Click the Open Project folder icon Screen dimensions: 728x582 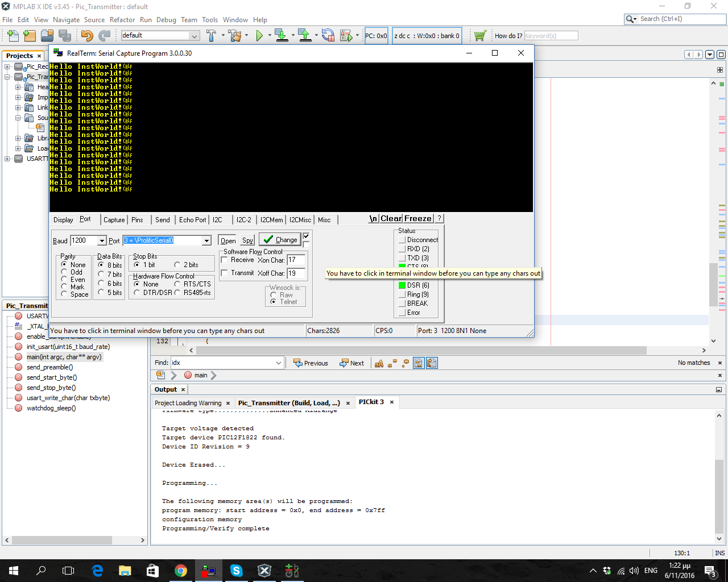[47, 36]
